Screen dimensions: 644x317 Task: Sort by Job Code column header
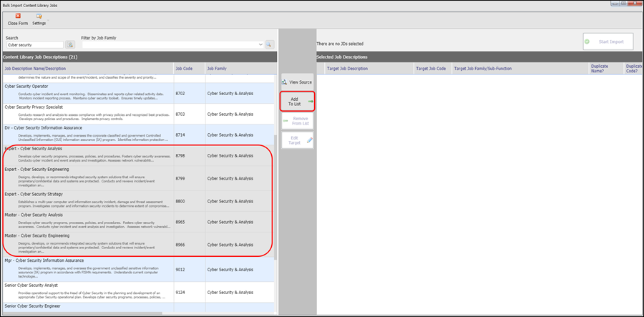click(x=190, y=69)
